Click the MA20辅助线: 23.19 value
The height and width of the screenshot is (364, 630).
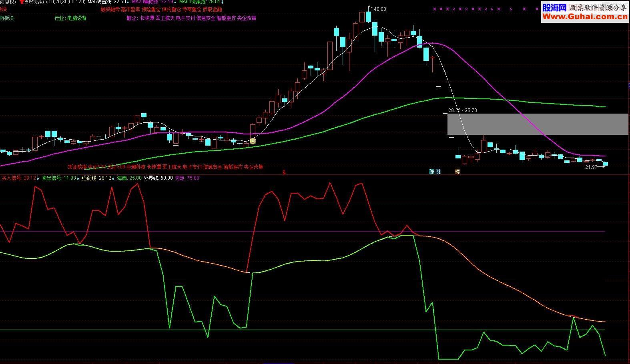tap(152, 2)
